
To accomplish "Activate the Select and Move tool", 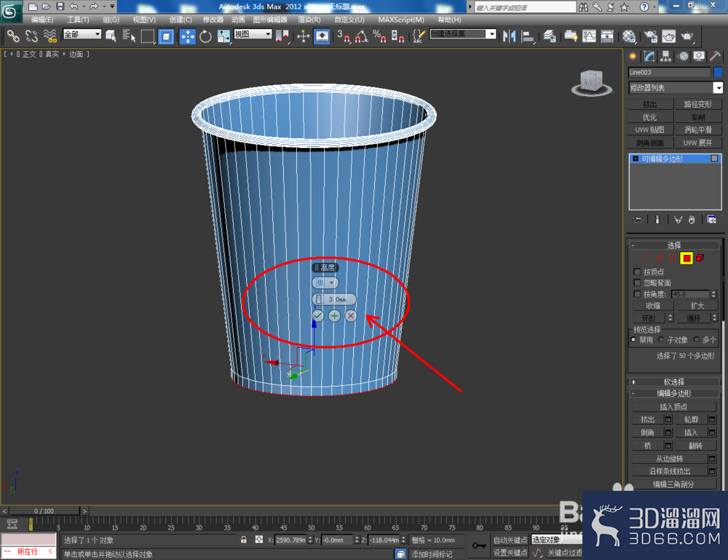I will (188, 36).
